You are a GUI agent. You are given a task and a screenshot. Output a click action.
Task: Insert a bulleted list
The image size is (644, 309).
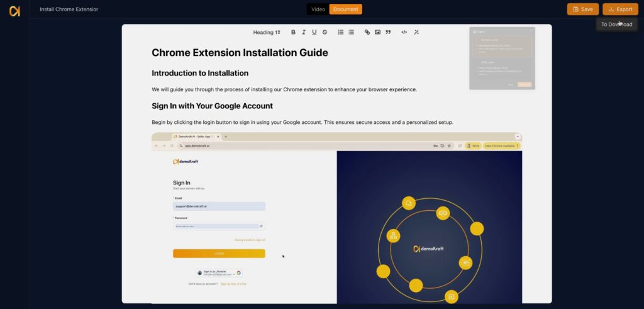[351, 32]
